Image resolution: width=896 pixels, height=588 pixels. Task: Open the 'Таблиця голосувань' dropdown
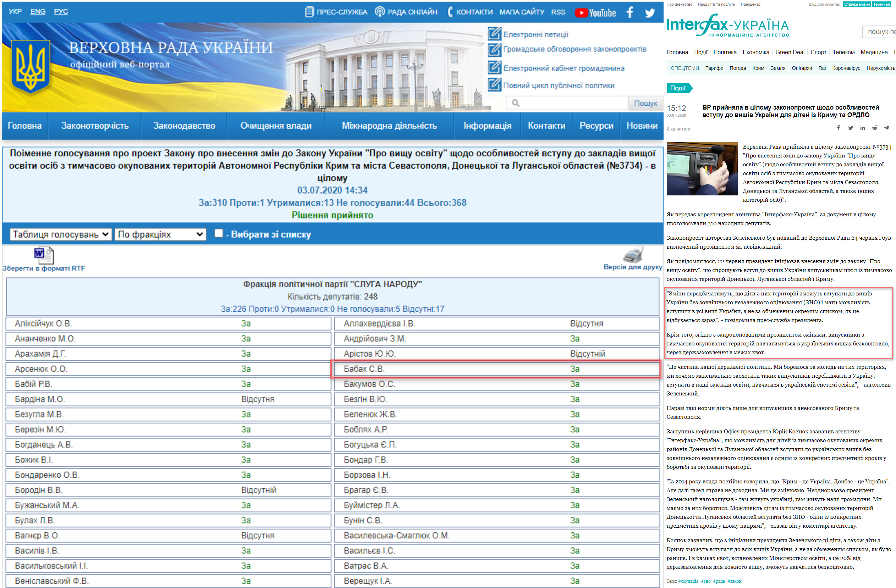pyautogui.click(x=60, y=234)
